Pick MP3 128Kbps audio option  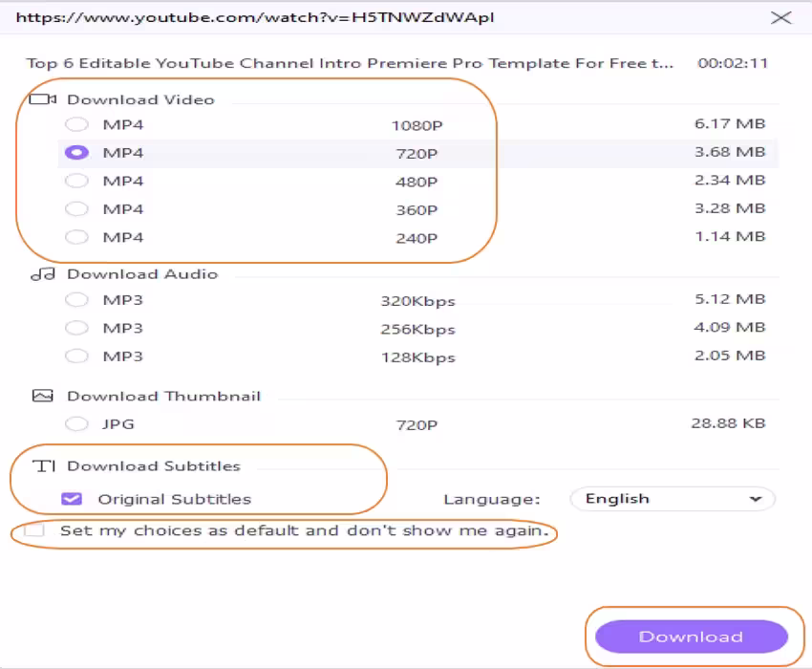point(76,356)
